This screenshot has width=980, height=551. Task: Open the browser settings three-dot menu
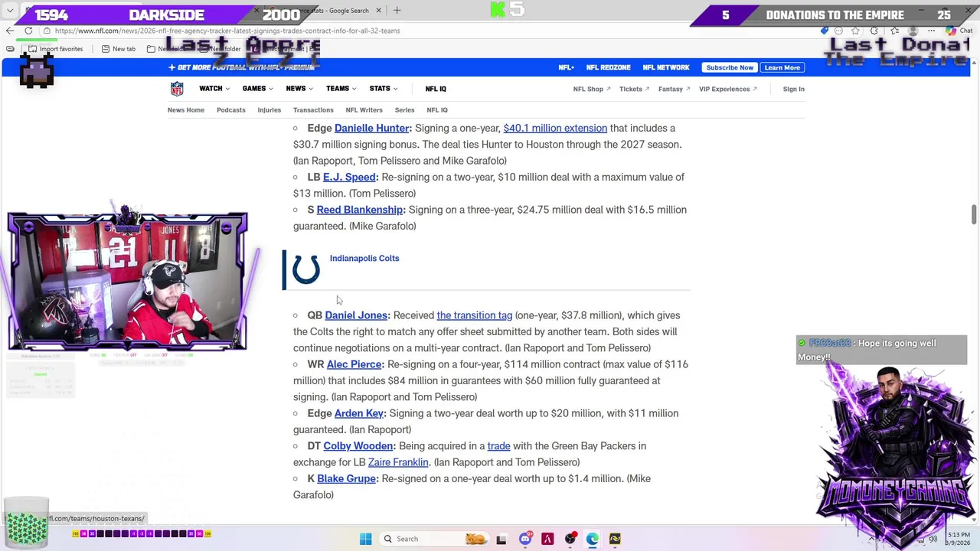pos(931,31)
